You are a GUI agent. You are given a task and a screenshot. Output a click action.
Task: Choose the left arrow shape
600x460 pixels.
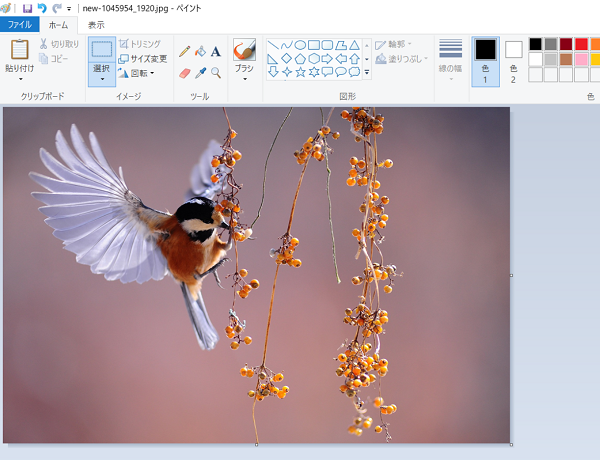tap(341, 59)
